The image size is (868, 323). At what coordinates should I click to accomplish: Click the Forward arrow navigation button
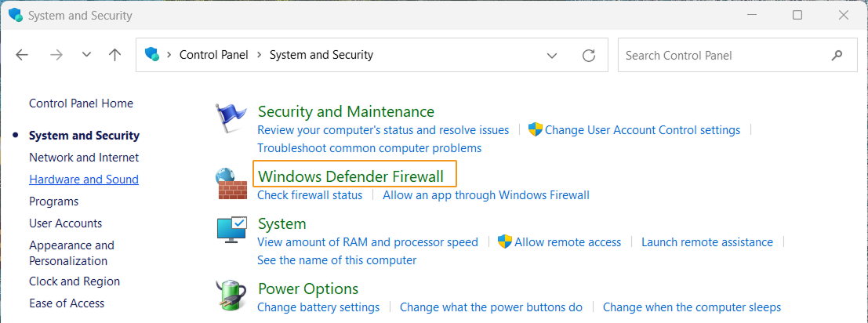click(x=56, y=55)
